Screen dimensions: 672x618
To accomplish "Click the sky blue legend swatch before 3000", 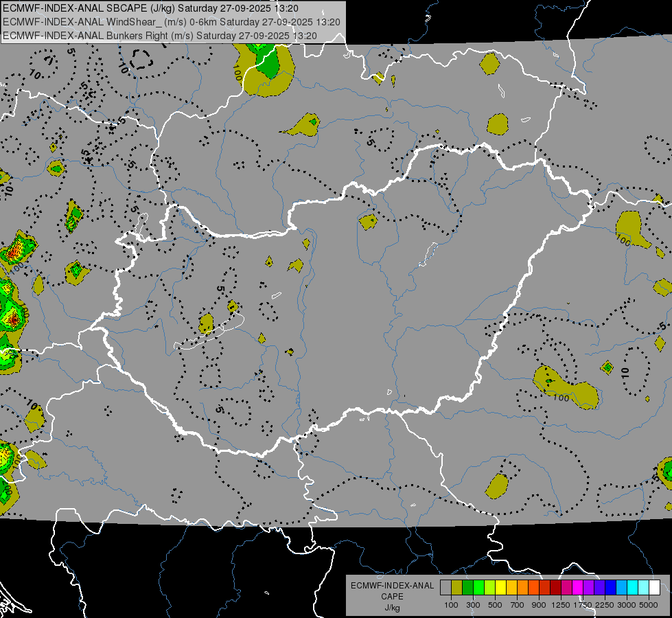I will coord(622,588).
